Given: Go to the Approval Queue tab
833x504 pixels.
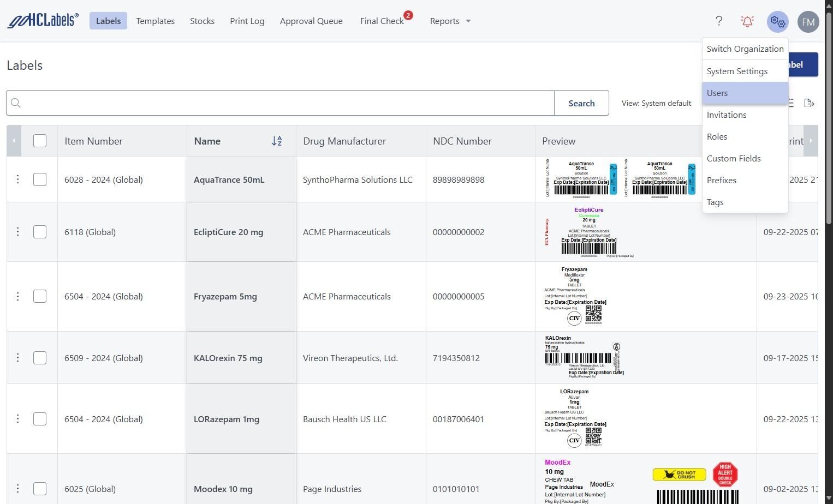Looking at the screenshot, I should click(x=311, y=21).
